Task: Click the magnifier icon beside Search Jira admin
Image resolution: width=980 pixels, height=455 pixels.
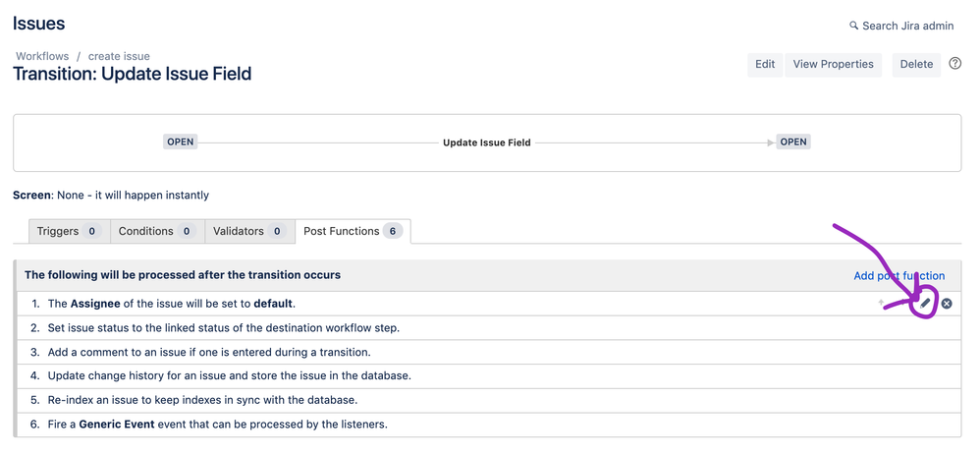Action: pos(853,26)
